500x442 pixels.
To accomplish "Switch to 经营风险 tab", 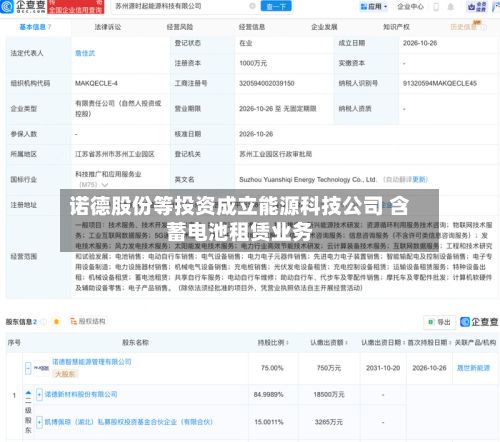I will tap(180, 27).
